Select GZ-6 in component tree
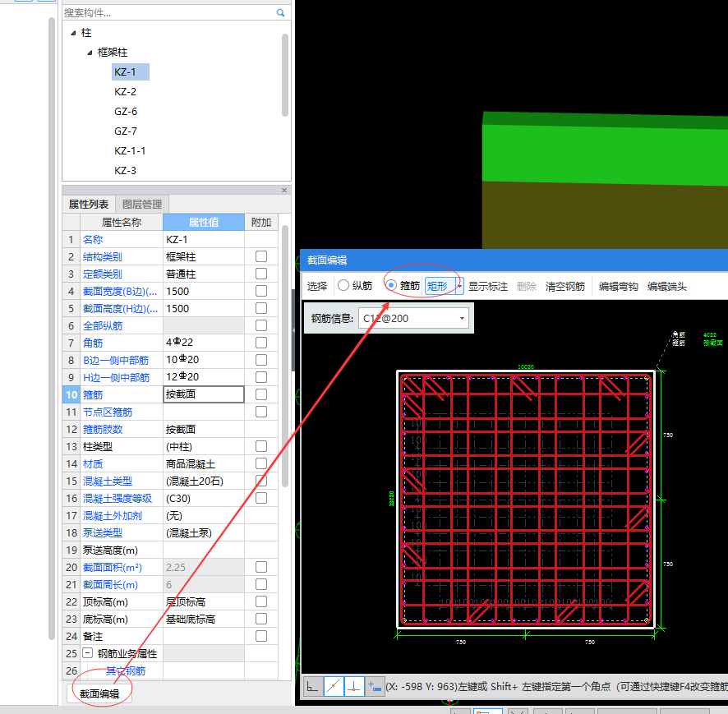728x714 pixels. pyautogui.click(x=126, y=112)
